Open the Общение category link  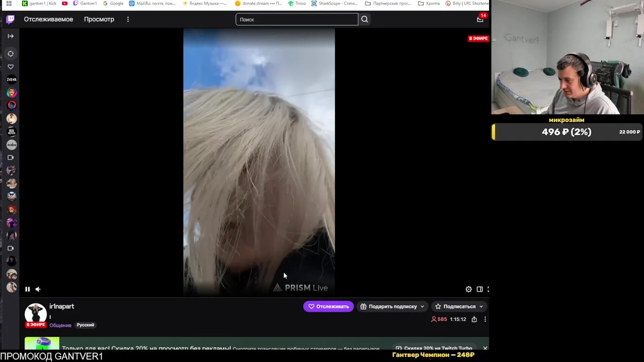60,325
